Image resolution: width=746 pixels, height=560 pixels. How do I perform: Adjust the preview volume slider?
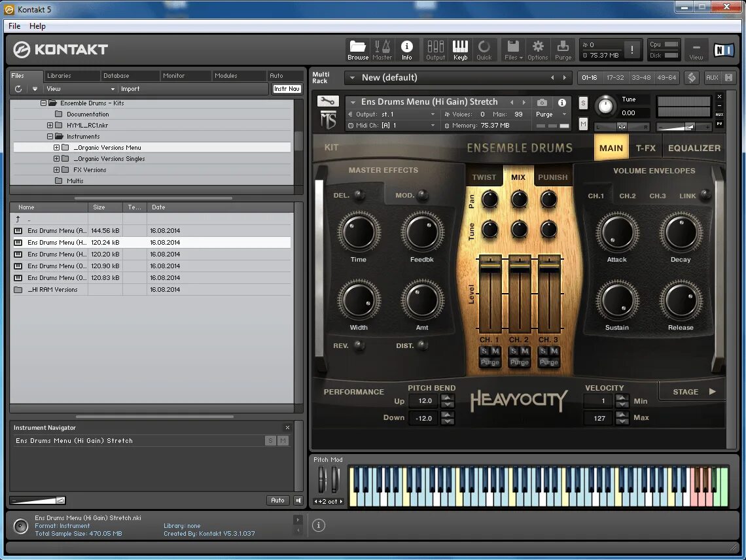point(37,500)
